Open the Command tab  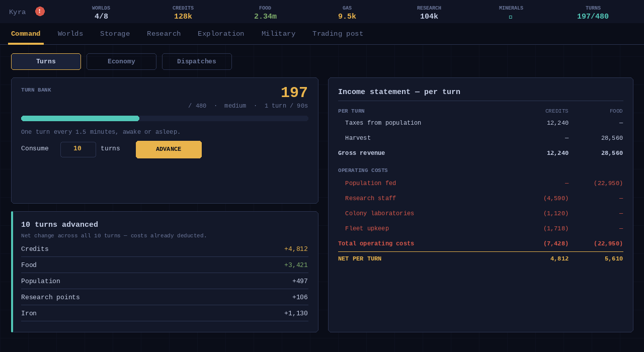pos(26,34)
